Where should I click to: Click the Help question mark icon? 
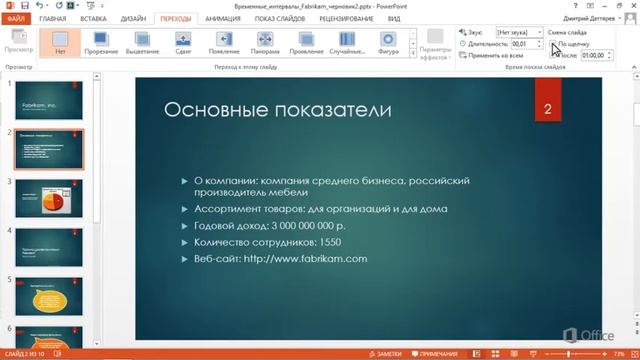pos(576,6)
